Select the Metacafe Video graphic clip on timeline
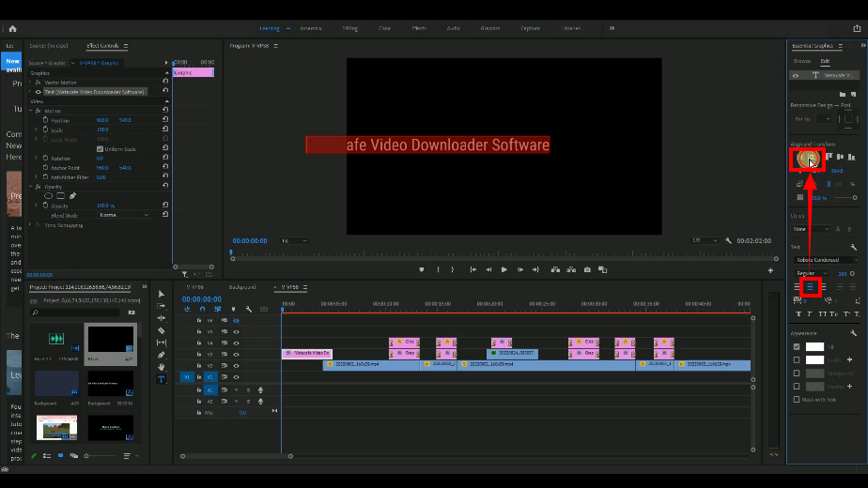This screenshot has height=488, width=868. (306, 353)
